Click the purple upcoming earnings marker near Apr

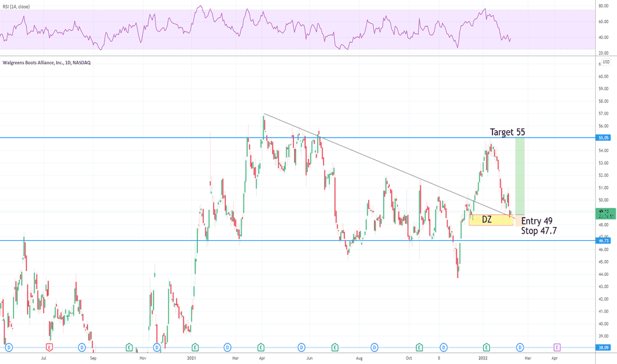(x=557, y=347)
